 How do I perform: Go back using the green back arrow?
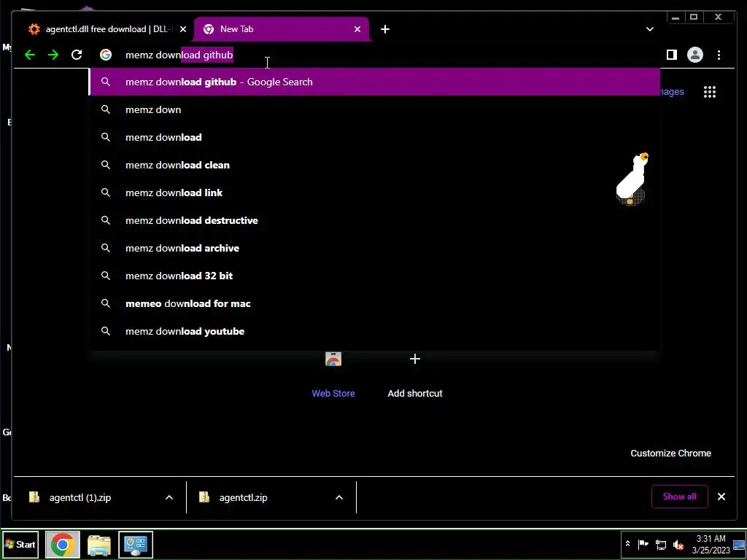[30, 55]
